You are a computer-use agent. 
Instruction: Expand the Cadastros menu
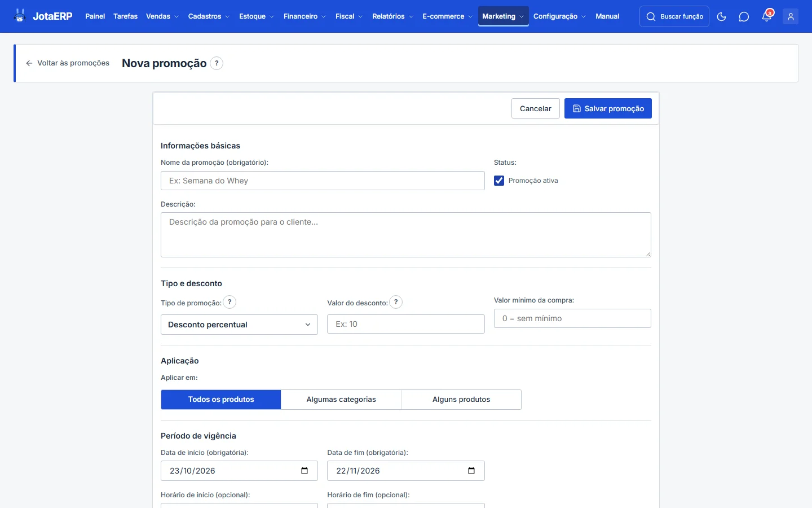(x=209, y=16)
